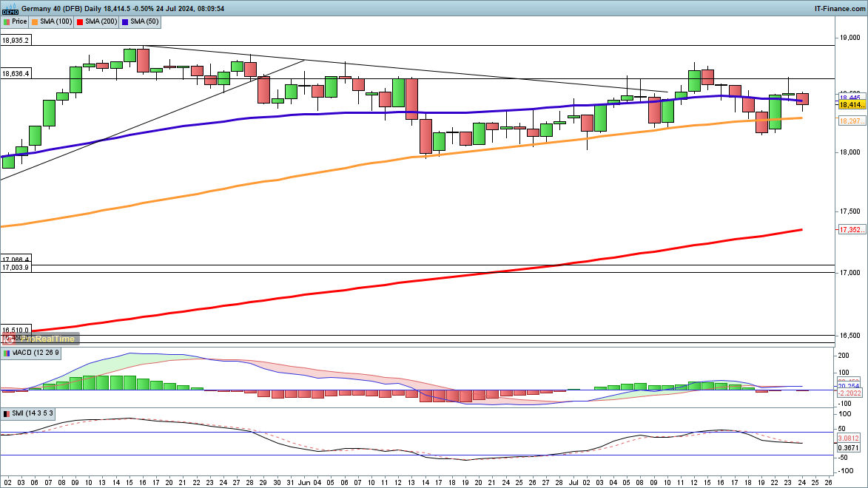Click the orange 18,297 SMA price tag
868x488 pixels.
tap(850, 121)
